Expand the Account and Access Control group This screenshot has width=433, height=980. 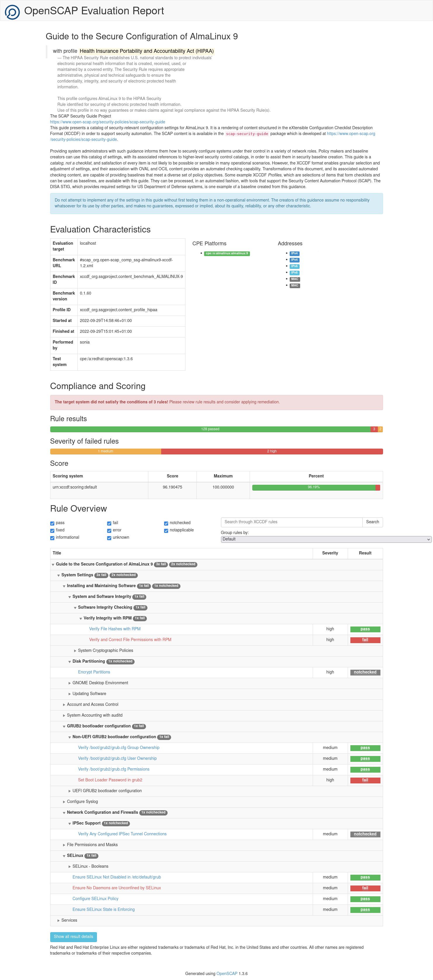click(93, 705)
